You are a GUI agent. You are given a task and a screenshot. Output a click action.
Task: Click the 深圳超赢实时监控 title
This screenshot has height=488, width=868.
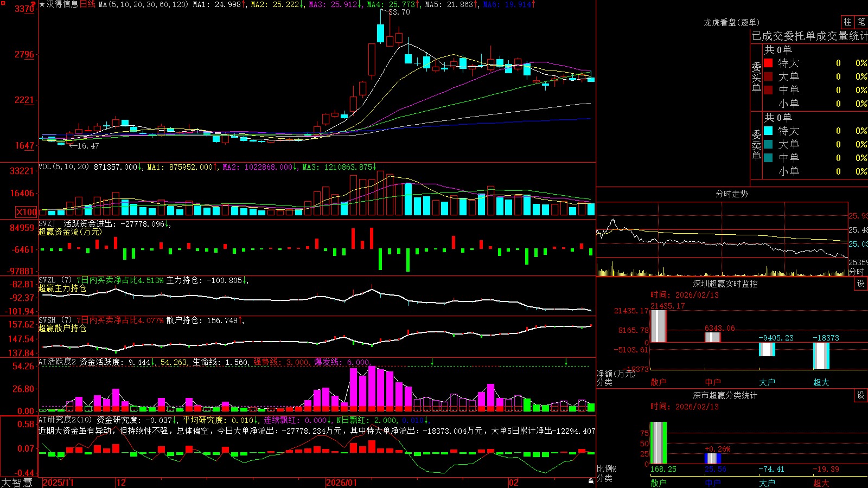tap(725, 284)
